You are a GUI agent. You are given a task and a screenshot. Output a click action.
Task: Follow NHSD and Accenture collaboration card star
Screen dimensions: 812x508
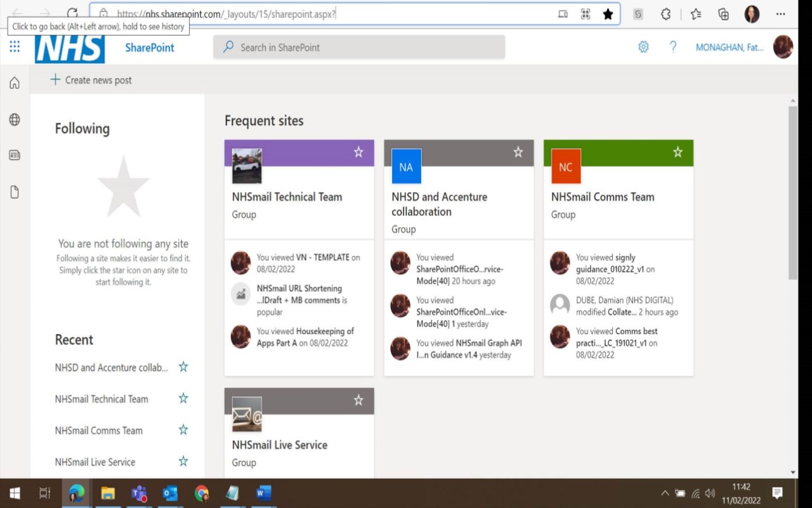pyautogui.click(x=518, y=152)
